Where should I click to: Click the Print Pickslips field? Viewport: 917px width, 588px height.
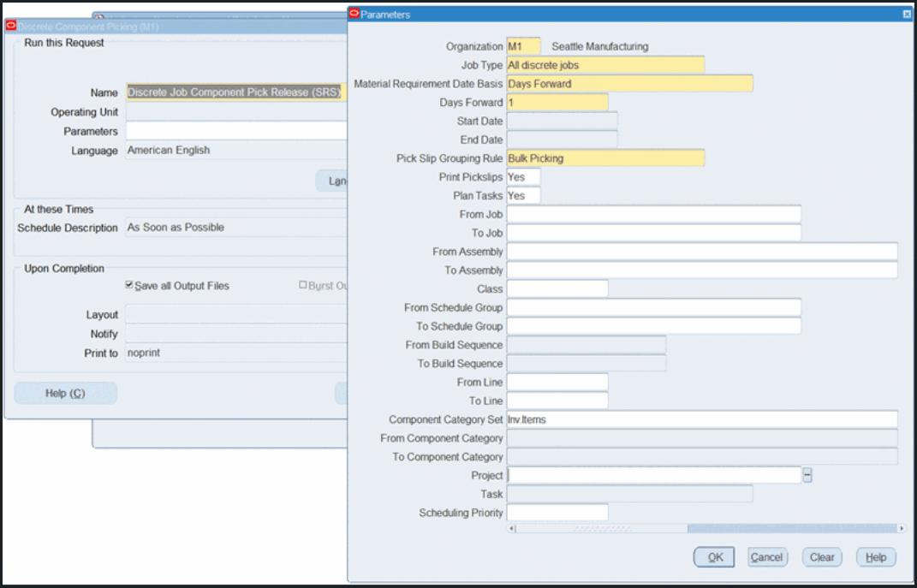point(523,176)
